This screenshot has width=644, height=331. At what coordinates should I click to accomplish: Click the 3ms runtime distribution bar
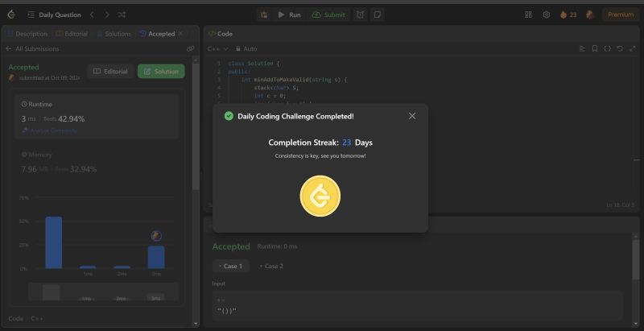pos(156,258)
